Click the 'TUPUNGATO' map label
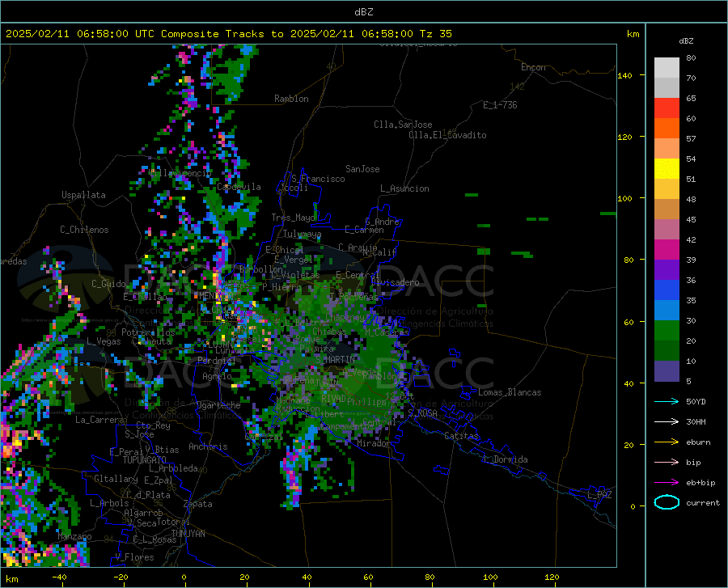728x588 pixels. [x=145, y=460]
